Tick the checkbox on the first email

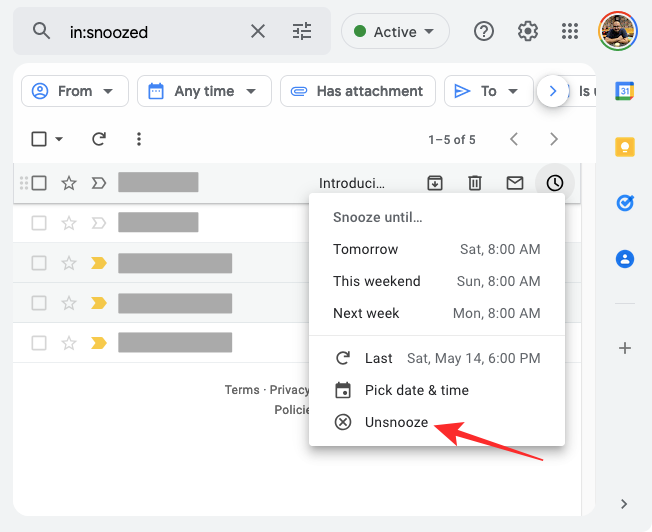[39, 183]
